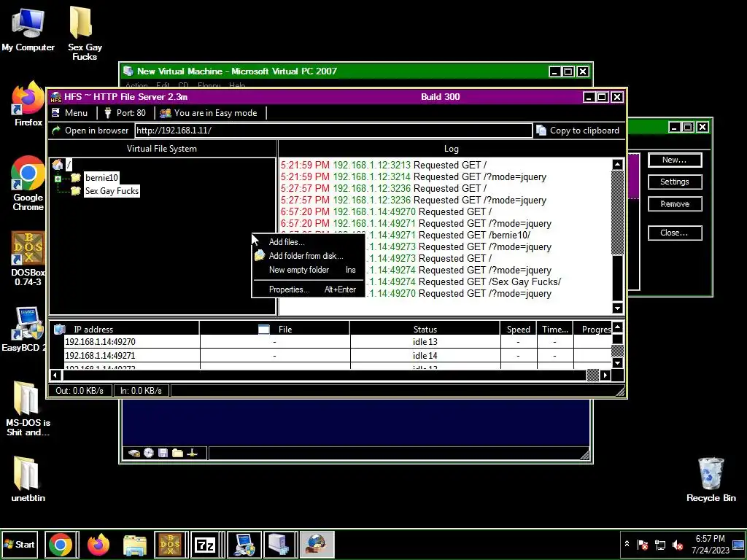This screenshot has height=560, width=747.
Task: Click the 'Out: 0.0 KB/s' status bar entry
Action: click(x=80, y=391)
